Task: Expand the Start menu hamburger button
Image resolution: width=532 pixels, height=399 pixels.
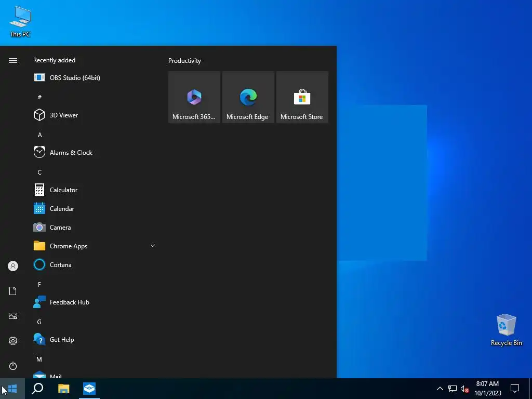Action: tap(13, 60)
